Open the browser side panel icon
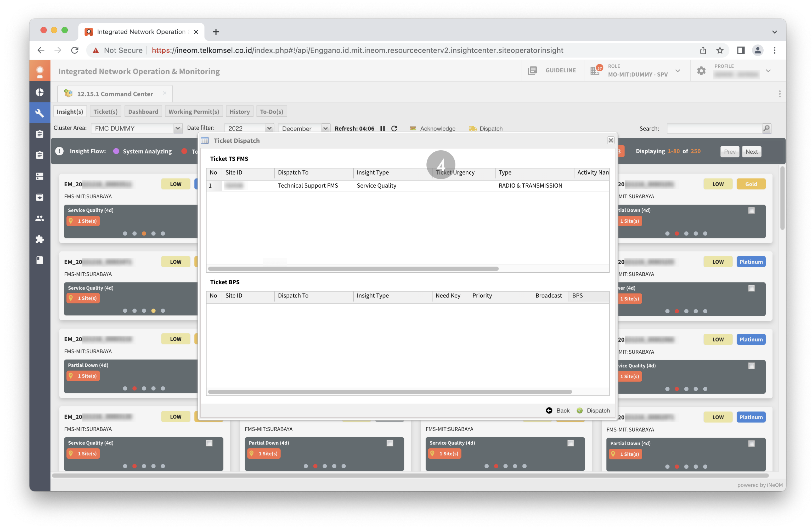 (x=740, y=50)
